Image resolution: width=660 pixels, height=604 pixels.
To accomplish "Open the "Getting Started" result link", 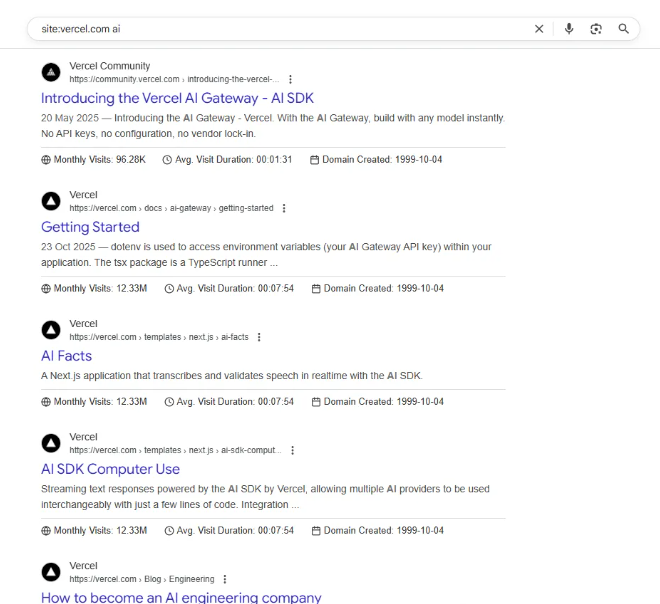I will coord(90,227).
